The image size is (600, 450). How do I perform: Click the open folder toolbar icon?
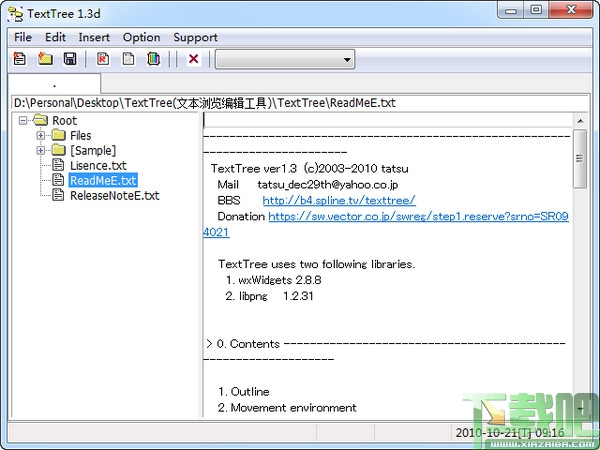tap(45, 59)
